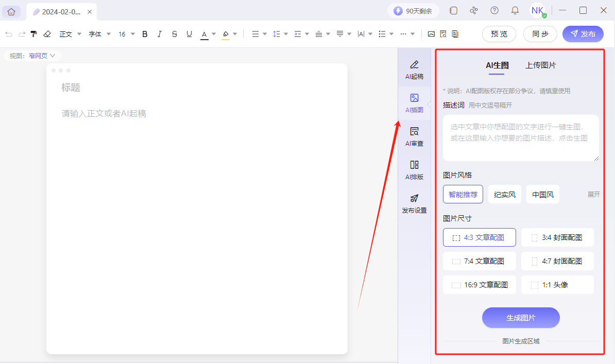
Task: Apply strikethrough formatting
Action: (174, 34)
